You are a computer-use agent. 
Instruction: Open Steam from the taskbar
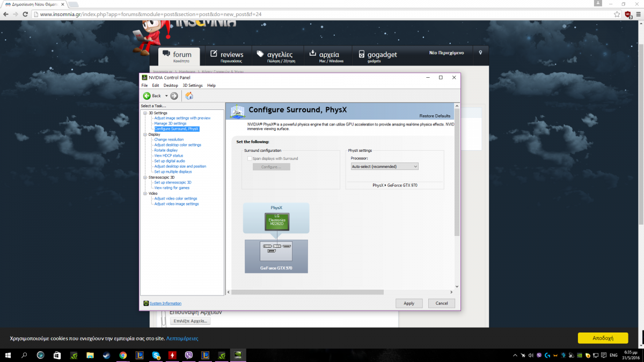[106, 355]
